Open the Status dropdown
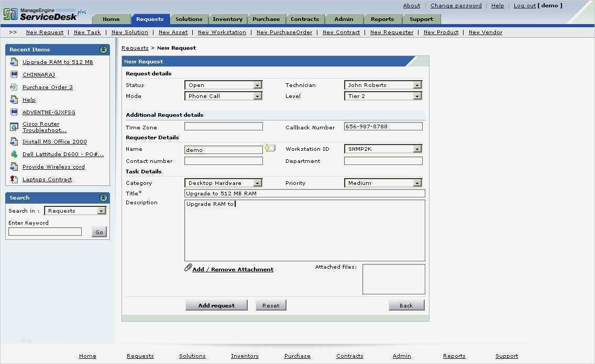 [x=224, y=85]
